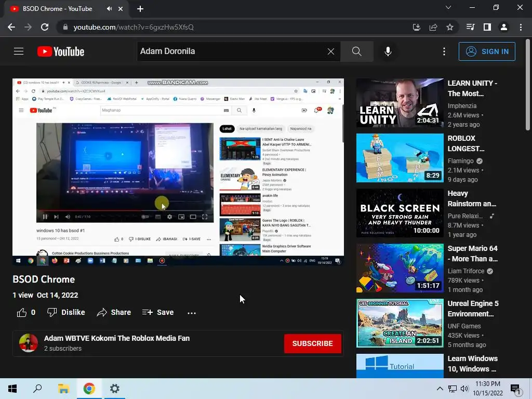This screenshot has height=399, width=532.
Task: Close the BSOD Chrome tab
Action: click(x=121, y=9)
